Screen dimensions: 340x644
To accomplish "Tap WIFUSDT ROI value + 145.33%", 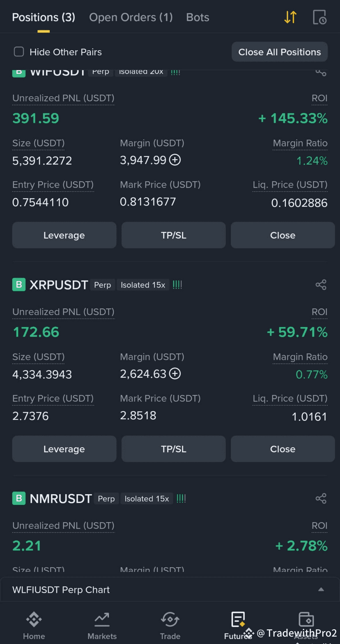I will pyautogui.click(x=293, y=118).
